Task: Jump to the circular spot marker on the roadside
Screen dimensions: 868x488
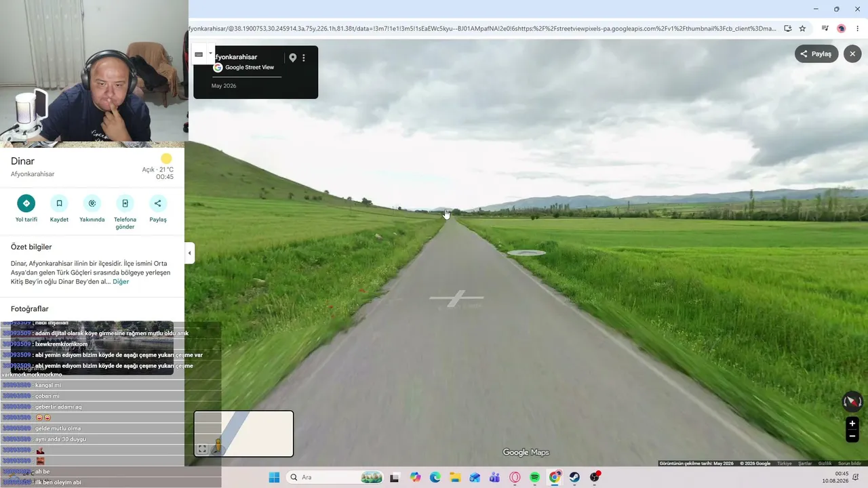Action: coord(526,253)
